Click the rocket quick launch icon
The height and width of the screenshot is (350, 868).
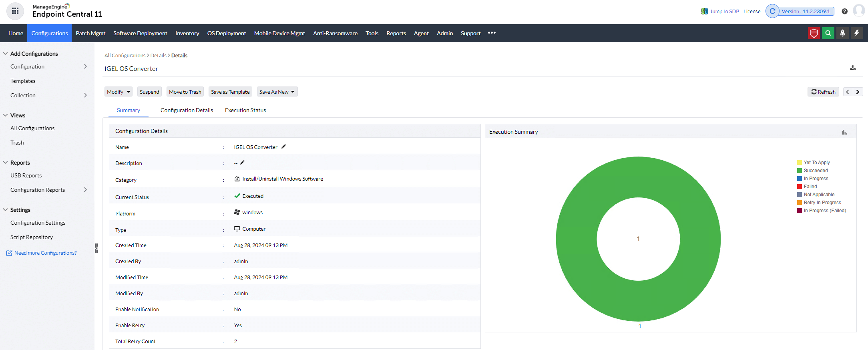(842, 33)
